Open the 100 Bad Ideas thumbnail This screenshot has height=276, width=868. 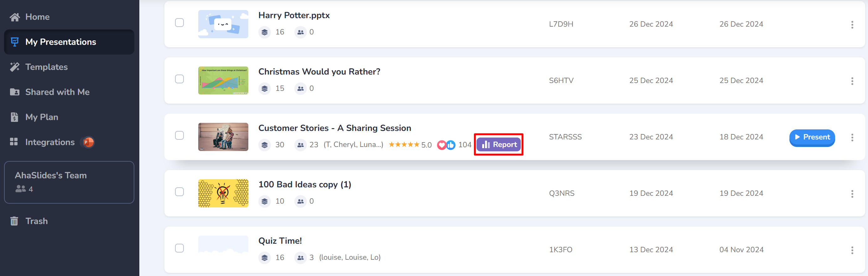[x=223, y=193]
